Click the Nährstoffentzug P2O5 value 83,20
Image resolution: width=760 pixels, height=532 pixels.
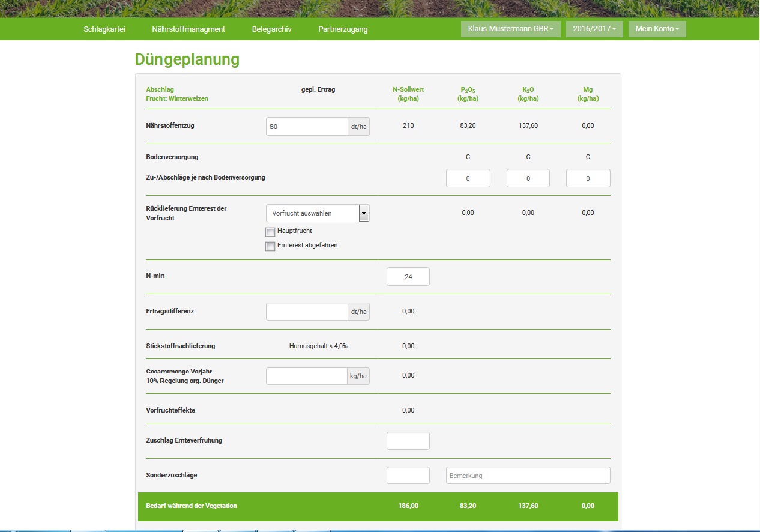tap(468, 126)
